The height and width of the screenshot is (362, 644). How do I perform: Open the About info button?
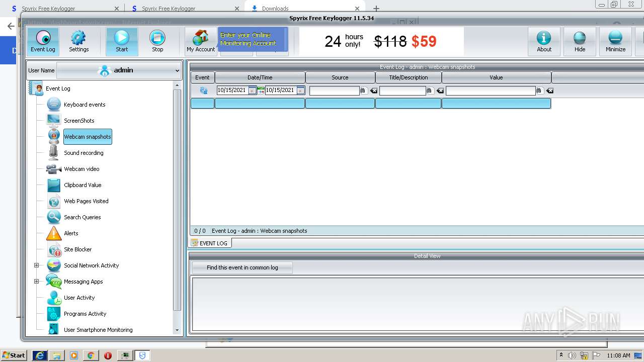(544, 41)
